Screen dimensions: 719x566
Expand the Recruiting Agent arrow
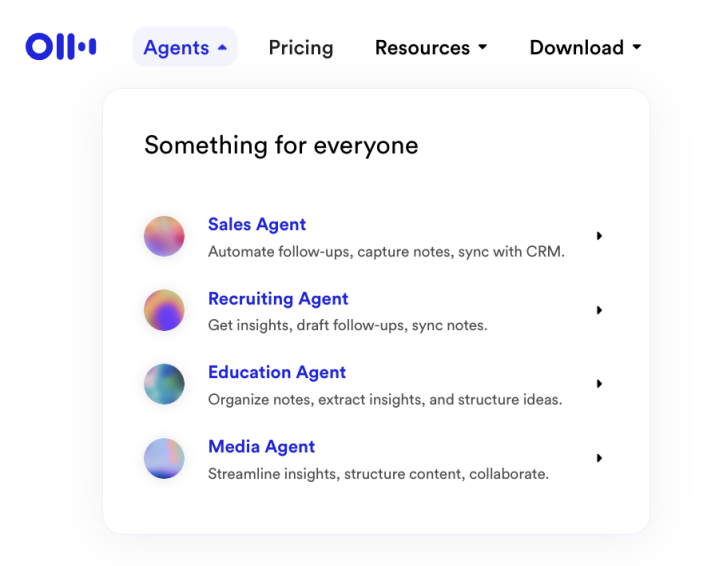tap(599, 310)
